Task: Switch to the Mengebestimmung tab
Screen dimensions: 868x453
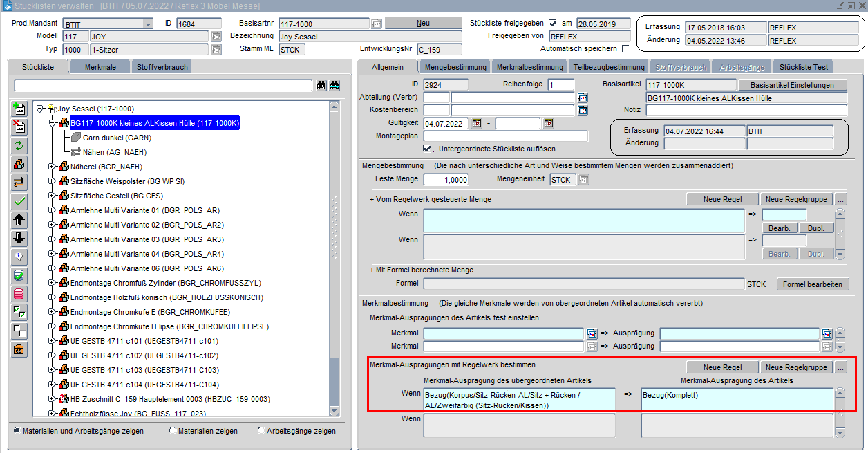Action: click(455, 67)
